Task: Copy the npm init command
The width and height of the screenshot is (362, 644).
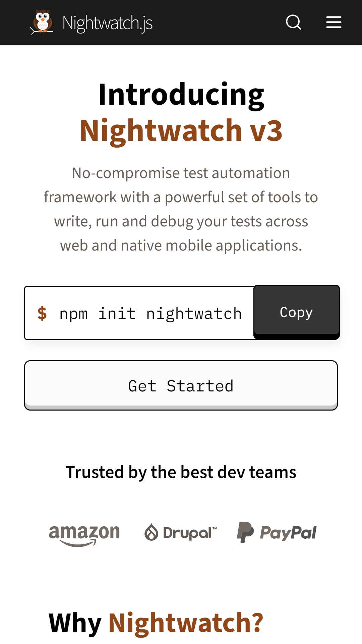Action: pos(297,312)
